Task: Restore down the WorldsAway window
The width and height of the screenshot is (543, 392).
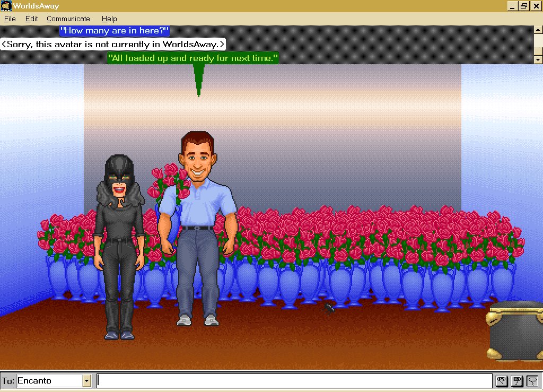Action: click(x=524, y=6)
